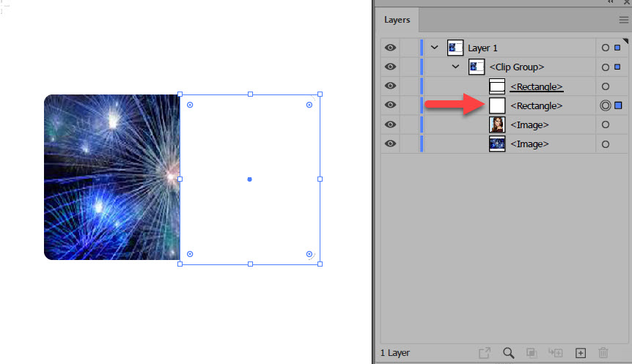The width and height of the screenshot is (632, 364).
Task: Click the fireworks image thumbnail in Layers
Action: coord(497,144)
